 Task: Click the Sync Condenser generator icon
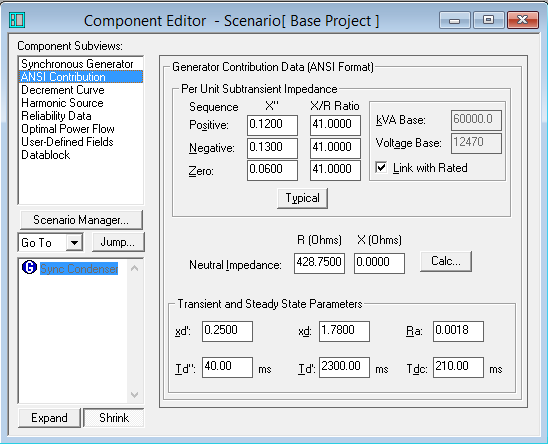[x=29, y=268]
